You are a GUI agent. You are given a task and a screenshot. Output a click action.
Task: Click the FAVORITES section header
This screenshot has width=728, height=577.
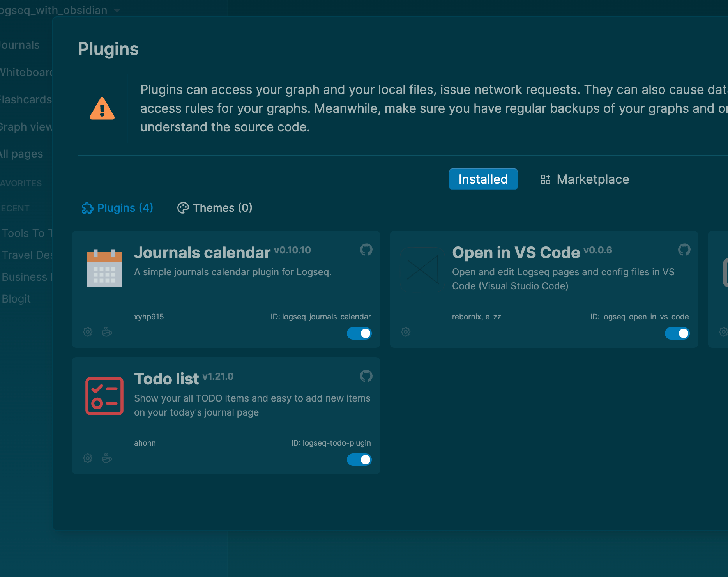[x=21, y=183]
